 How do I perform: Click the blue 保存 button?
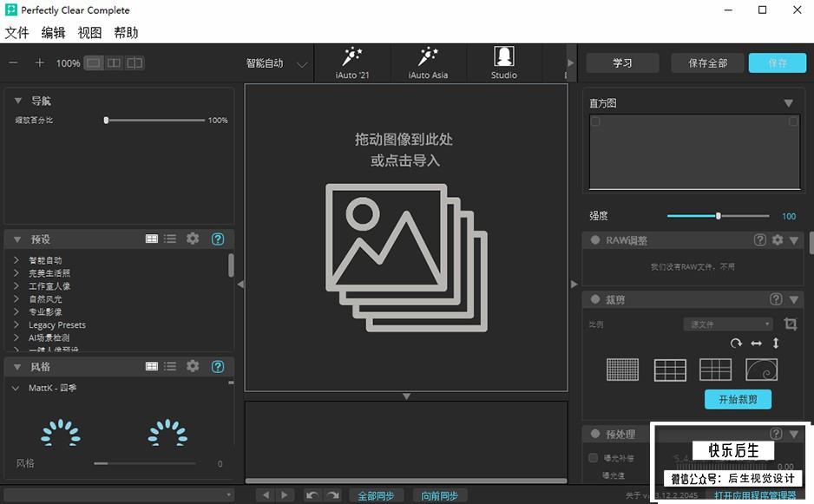pyautogui.click(x=778, y=62)
